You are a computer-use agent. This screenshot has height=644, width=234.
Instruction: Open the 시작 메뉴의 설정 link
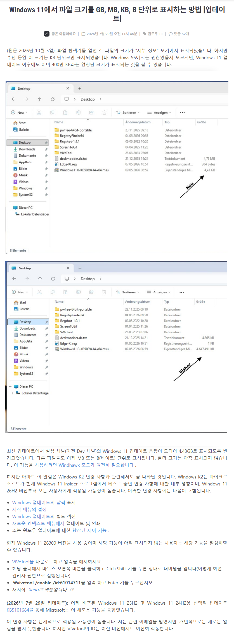coord(29,509)
